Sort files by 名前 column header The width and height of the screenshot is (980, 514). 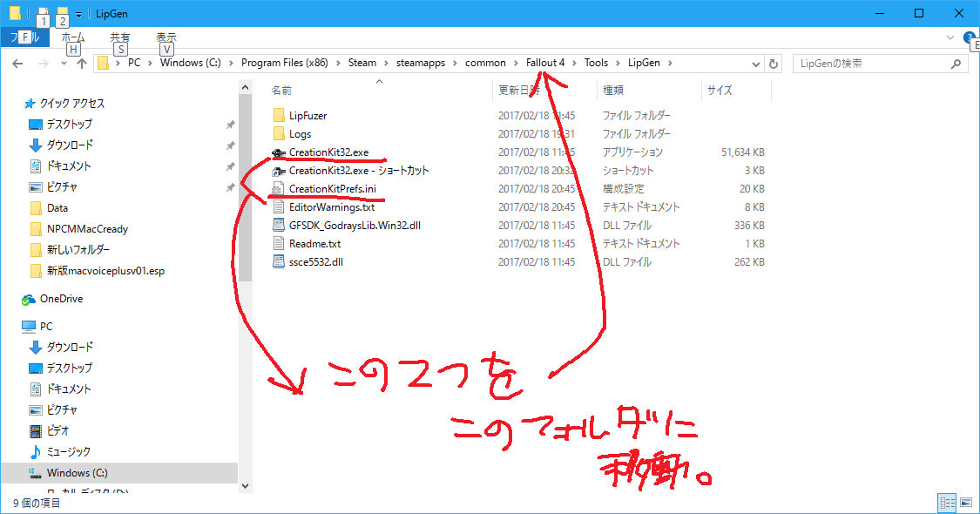281,91
